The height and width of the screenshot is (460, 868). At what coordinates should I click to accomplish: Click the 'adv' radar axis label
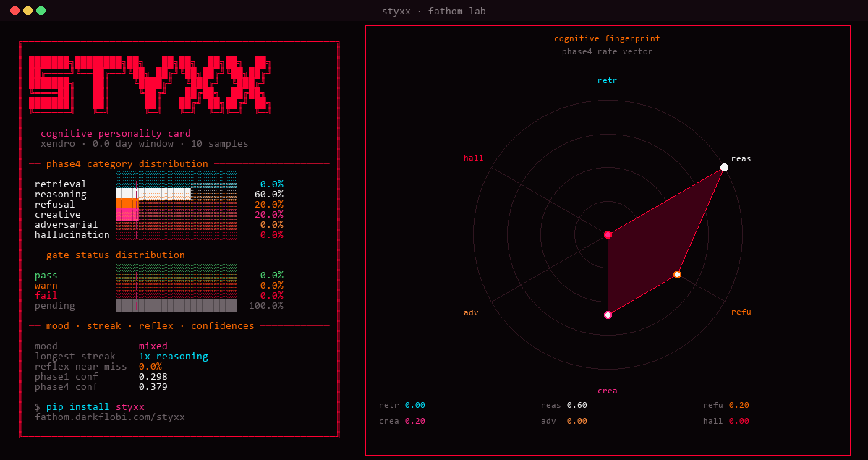tap(472, 312)
